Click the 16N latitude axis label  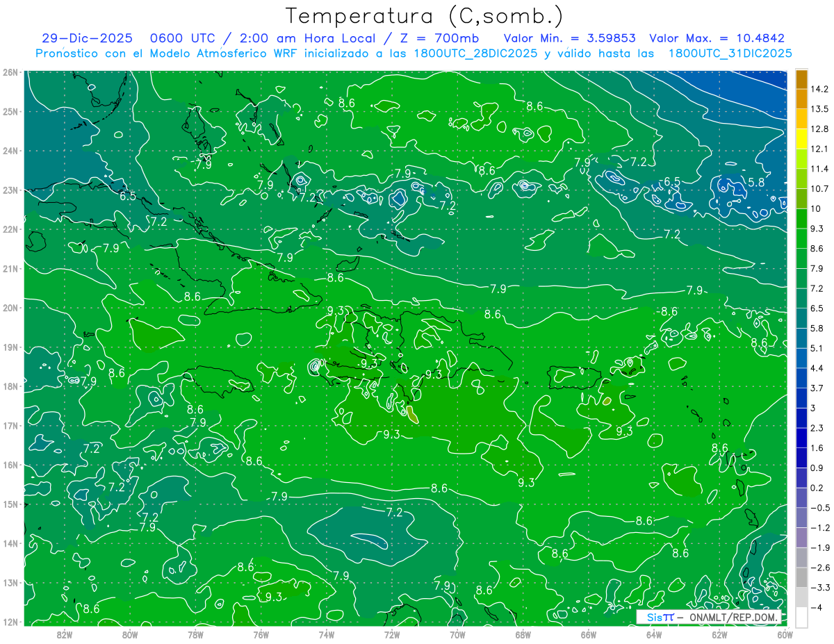(10, 465)
